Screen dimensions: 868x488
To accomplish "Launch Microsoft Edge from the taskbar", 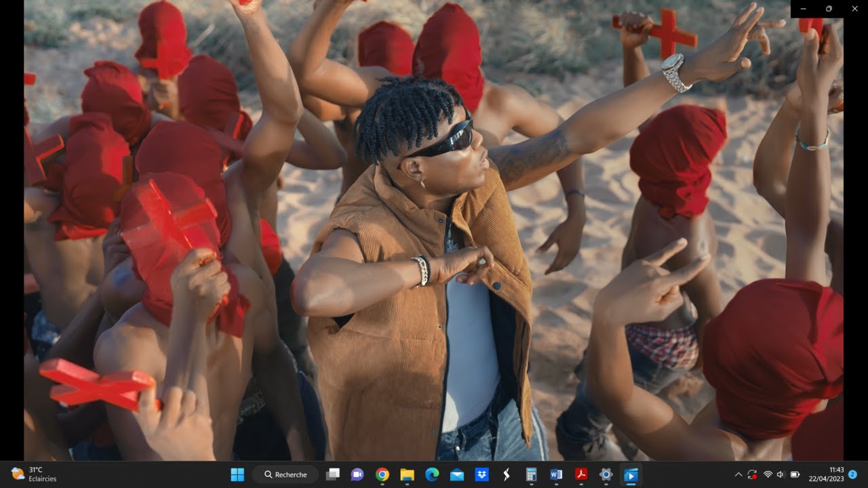I will click(432, 474).
